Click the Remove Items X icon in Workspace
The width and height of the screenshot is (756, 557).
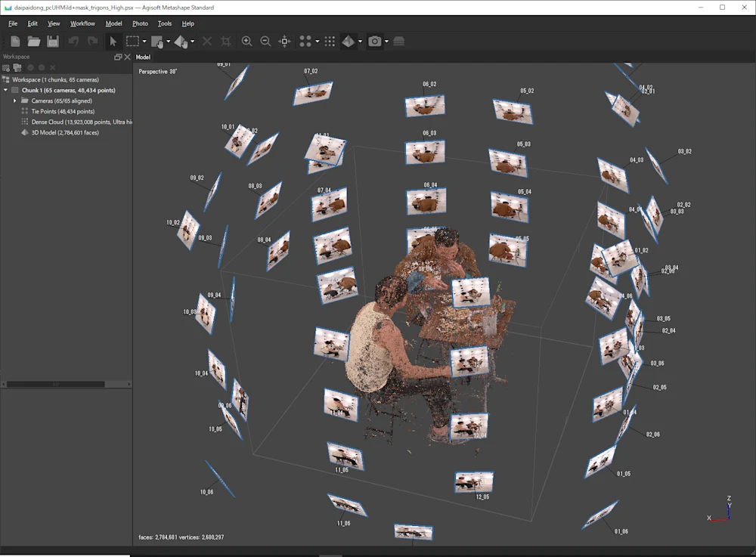[53, 67]
